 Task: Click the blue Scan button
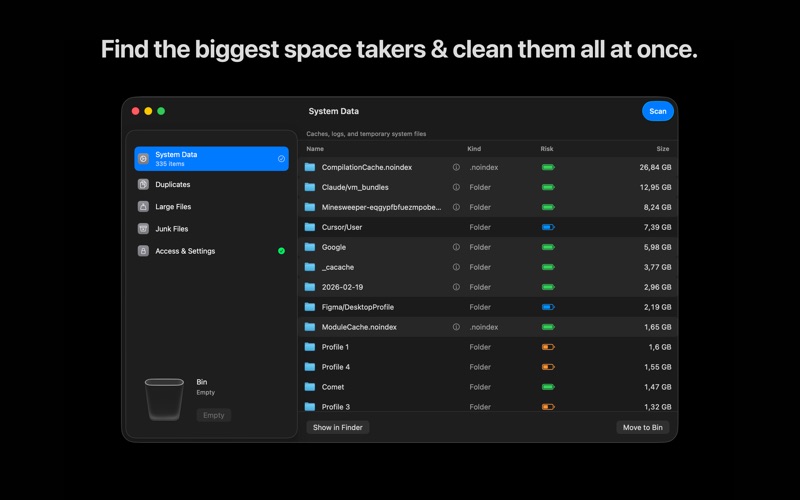tap(658, 111)
